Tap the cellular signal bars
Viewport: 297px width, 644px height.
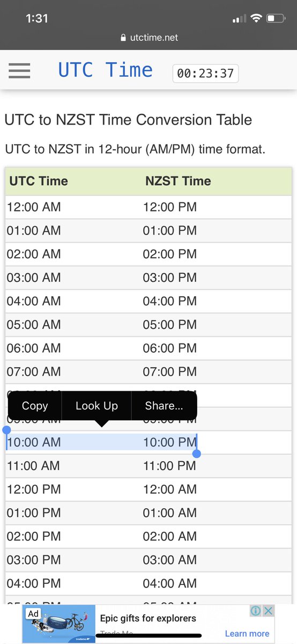(x=239, y=19)
